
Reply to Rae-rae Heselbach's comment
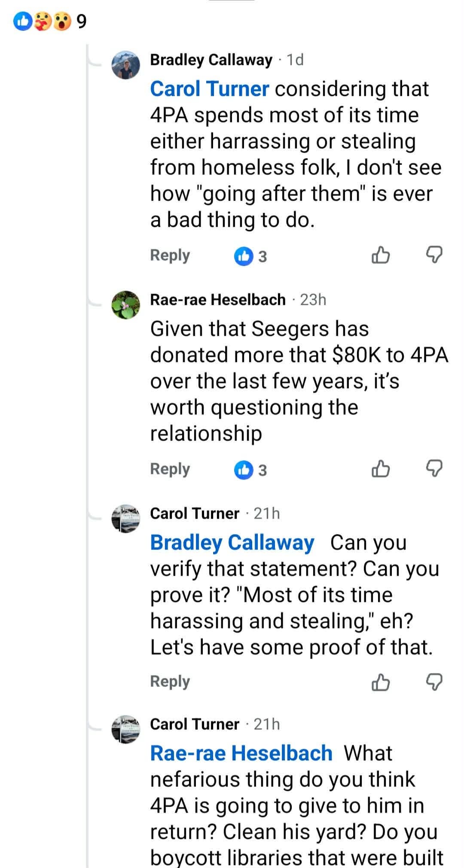point(170,469)
